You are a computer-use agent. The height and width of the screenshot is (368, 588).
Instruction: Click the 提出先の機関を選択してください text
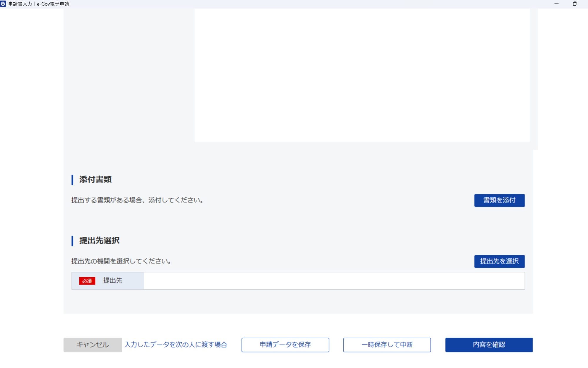click(121, 261)
